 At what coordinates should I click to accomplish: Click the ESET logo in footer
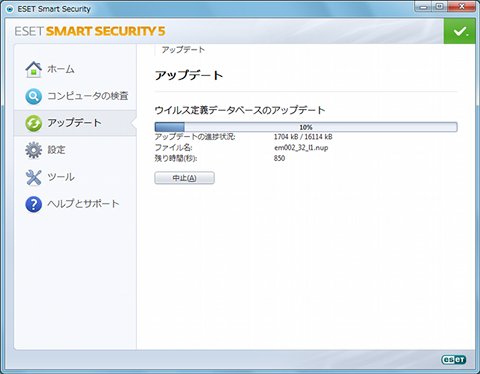click(453, 359)
